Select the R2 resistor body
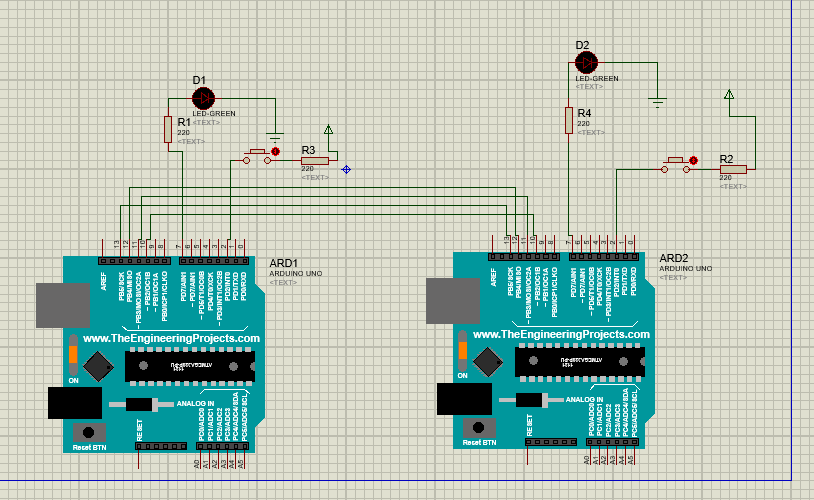 pos(733,169)
